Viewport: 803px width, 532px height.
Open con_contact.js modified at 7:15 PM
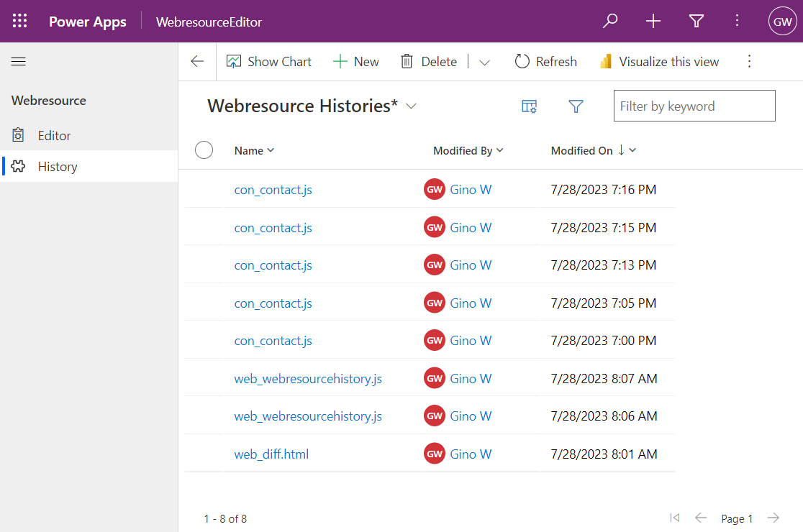(273, 228)
